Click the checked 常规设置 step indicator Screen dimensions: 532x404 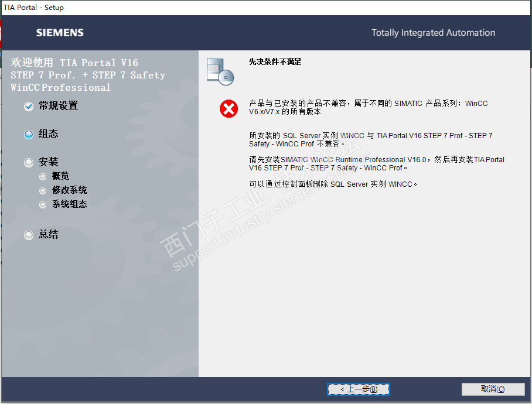tap(29, 107)
